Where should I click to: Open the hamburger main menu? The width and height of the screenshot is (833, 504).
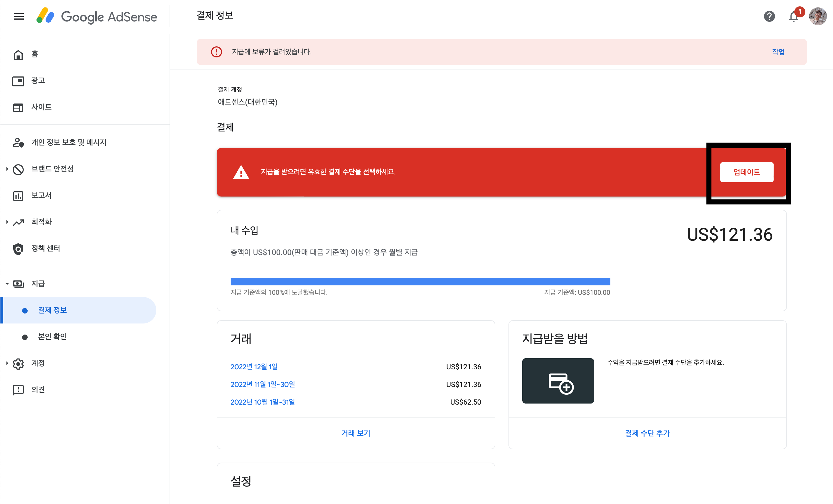click(19, 16)
